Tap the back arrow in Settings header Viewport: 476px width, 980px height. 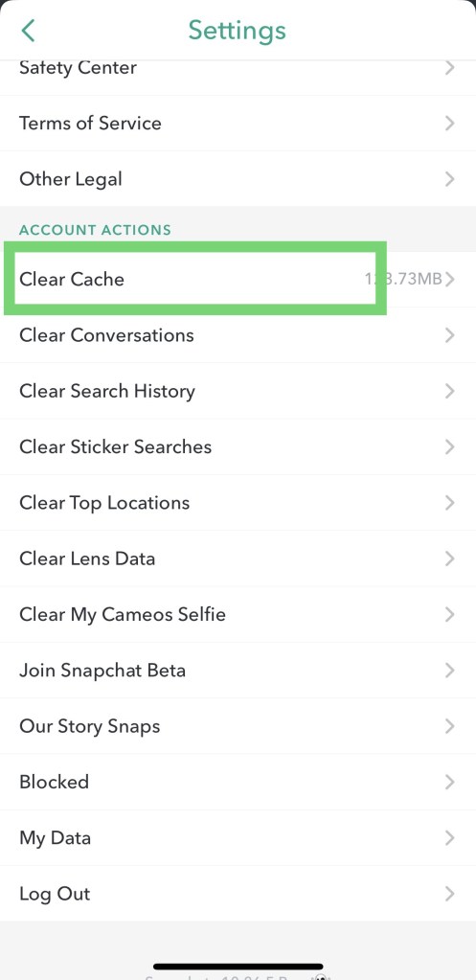click(x=28, y=30)
